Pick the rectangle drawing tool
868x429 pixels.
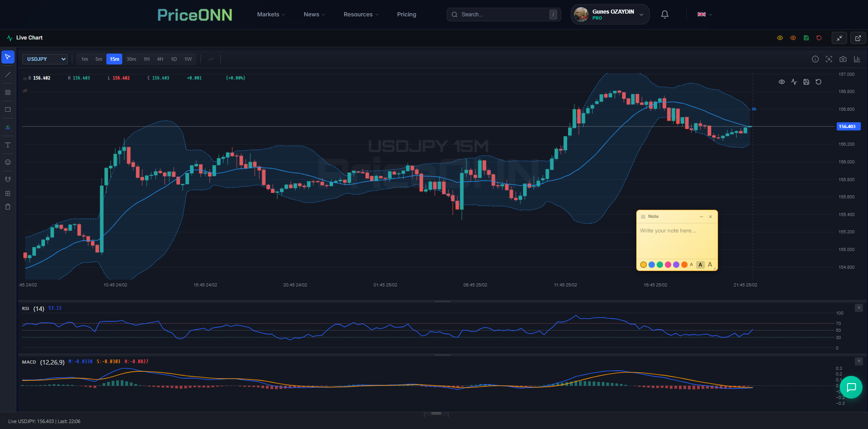[x=7, y=109]
